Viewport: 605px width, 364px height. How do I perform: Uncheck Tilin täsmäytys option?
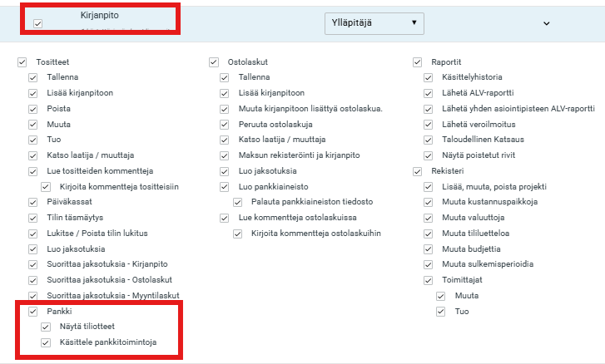pyautogui.click(x=33, y=218)
